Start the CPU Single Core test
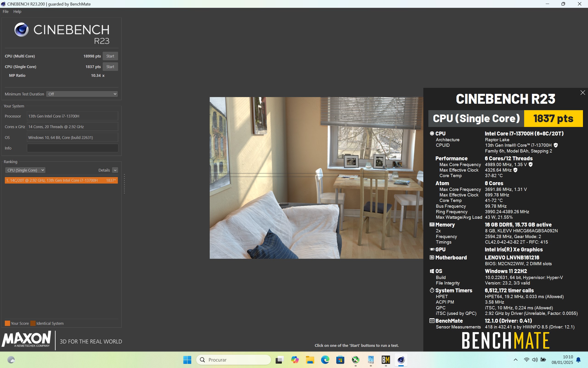The image size is (588, 368). coord(110,67)
